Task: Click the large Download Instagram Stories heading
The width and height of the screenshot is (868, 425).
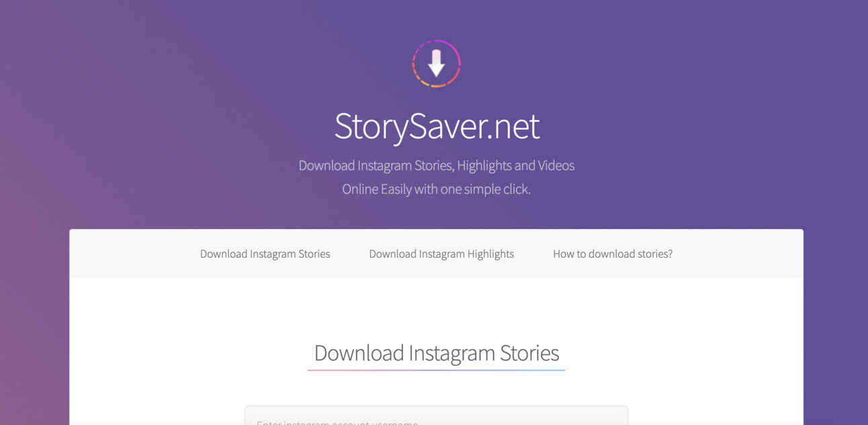Action: click(x=437, y=352)
